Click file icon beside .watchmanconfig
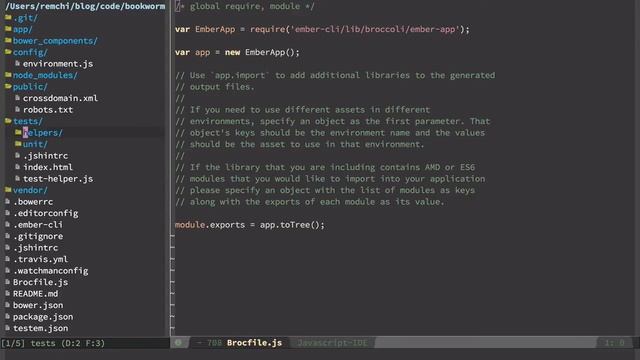 (x=7, y=270)
